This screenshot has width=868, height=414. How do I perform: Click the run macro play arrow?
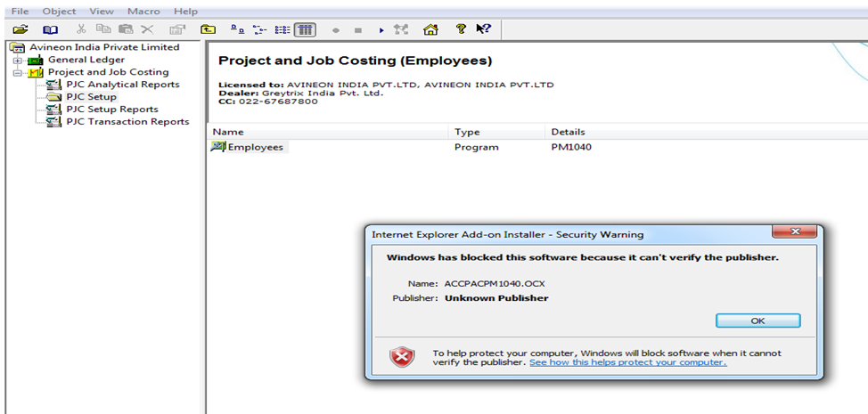[x=381, y=30]
